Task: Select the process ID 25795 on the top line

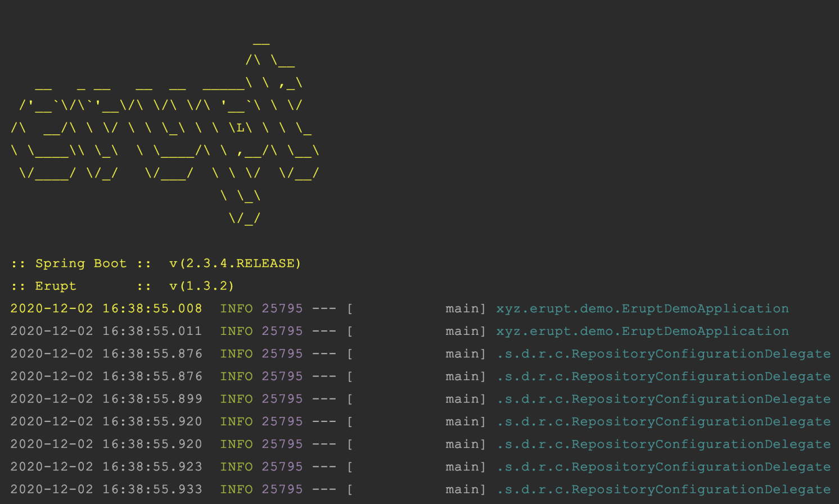Action: click(x=282, y=308)
